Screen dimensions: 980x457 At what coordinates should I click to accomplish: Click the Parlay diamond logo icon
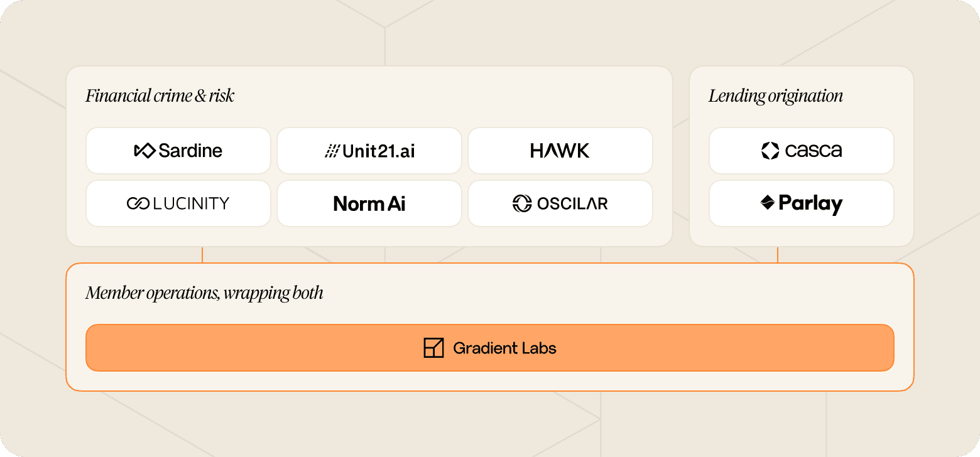[768, 202]
